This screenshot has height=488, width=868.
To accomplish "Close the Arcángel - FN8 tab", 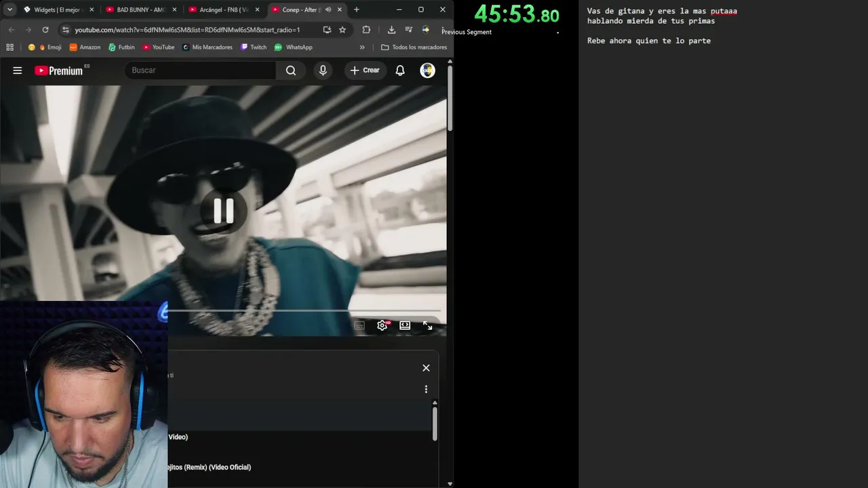I will click(x=257, y=9).
